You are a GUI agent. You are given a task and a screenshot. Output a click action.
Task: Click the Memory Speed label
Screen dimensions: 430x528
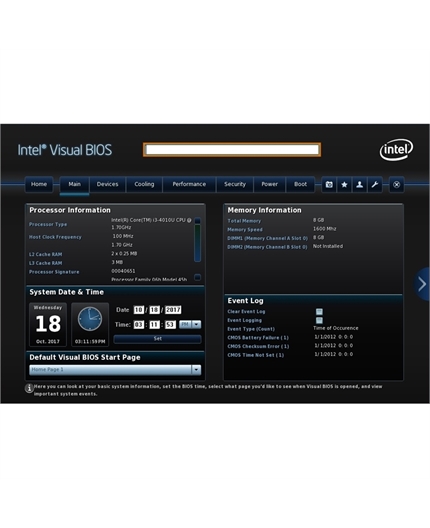pos(245,230)
